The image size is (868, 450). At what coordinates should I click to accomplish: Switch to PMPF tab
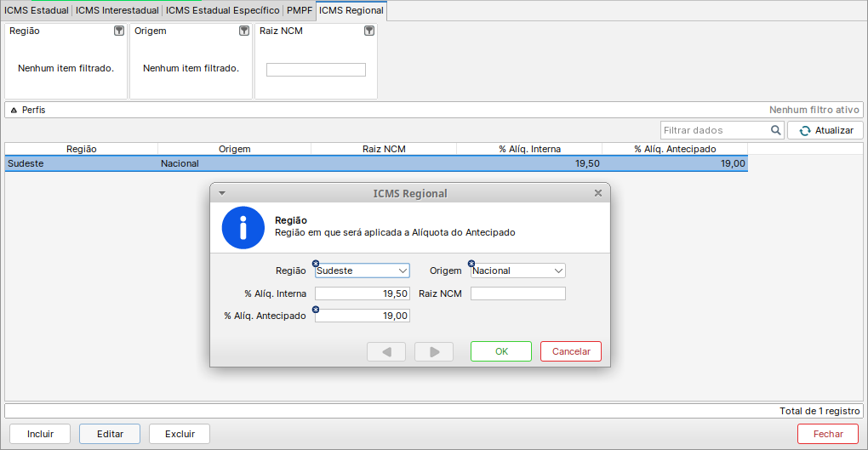(x=300, y=10)
